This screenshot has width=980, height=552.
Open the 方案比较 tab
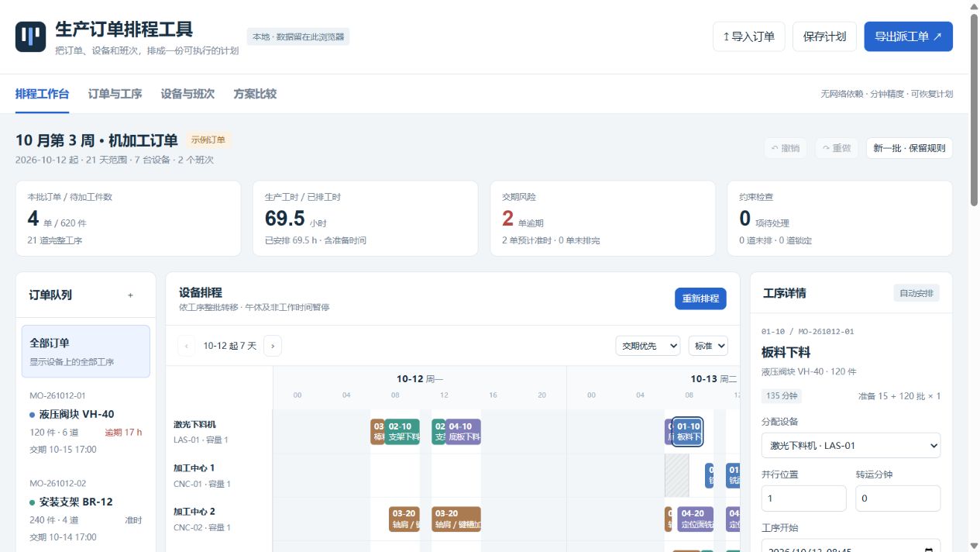point(255,94)
